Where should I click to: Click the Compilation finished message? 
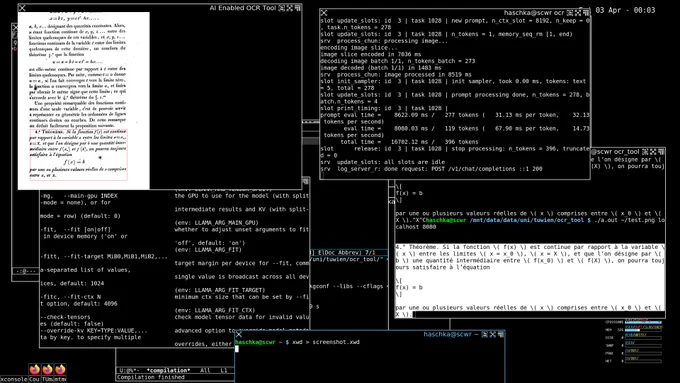coord(151,377)
